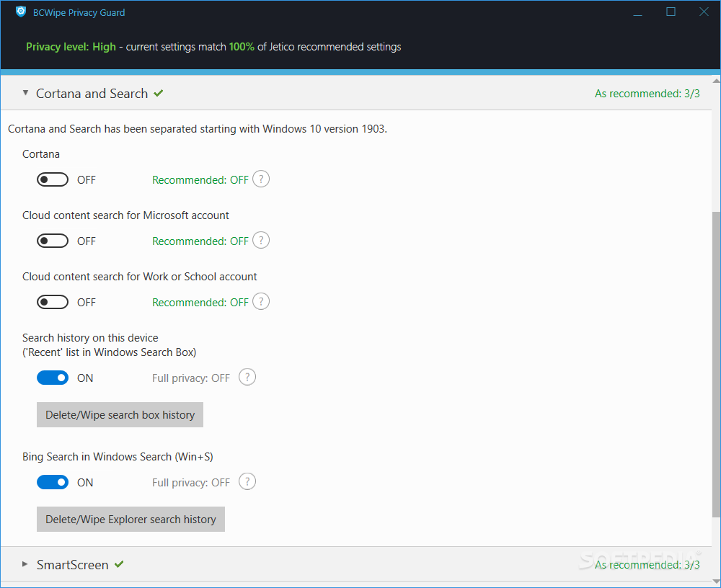
Task: Turn off Search history on this device
Action: point(53,378)
